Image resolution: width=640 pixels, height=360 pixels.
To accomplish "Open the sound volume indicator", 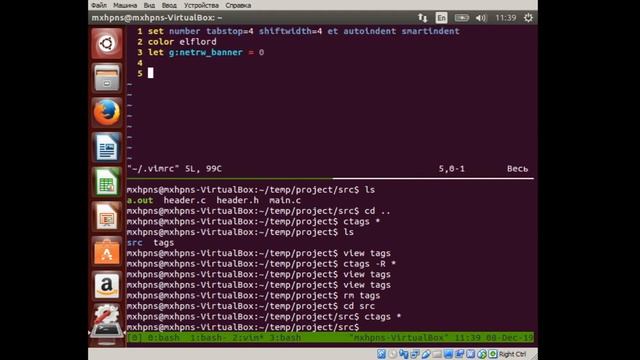I will coord(481,18).
